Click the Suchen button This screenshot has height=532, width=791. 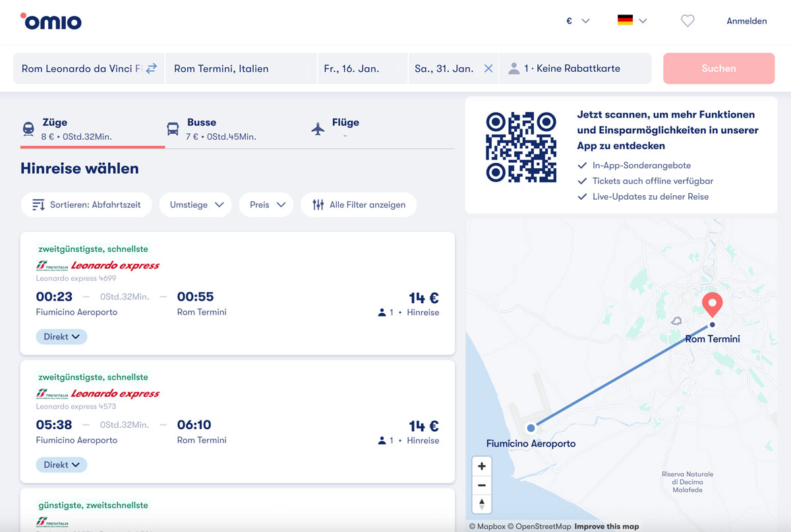click(x=718, y=69)
